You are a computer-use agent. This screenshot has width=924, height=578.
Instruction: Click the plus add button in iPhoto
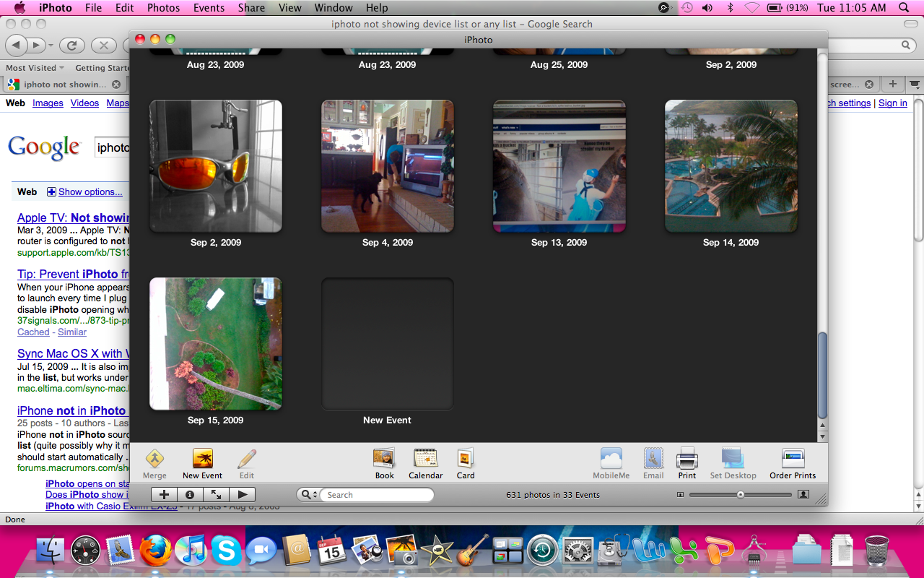(x=165, y=495)
